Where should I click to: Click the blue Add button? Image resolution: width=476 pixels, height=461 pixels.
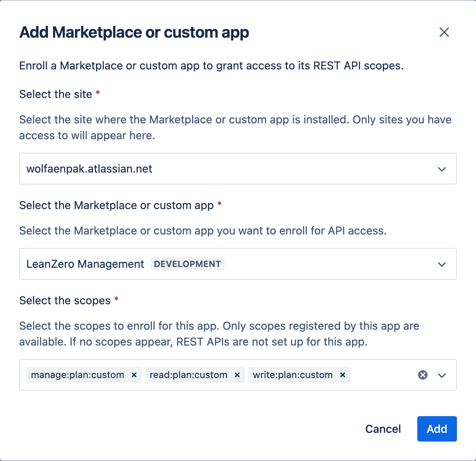437,429
